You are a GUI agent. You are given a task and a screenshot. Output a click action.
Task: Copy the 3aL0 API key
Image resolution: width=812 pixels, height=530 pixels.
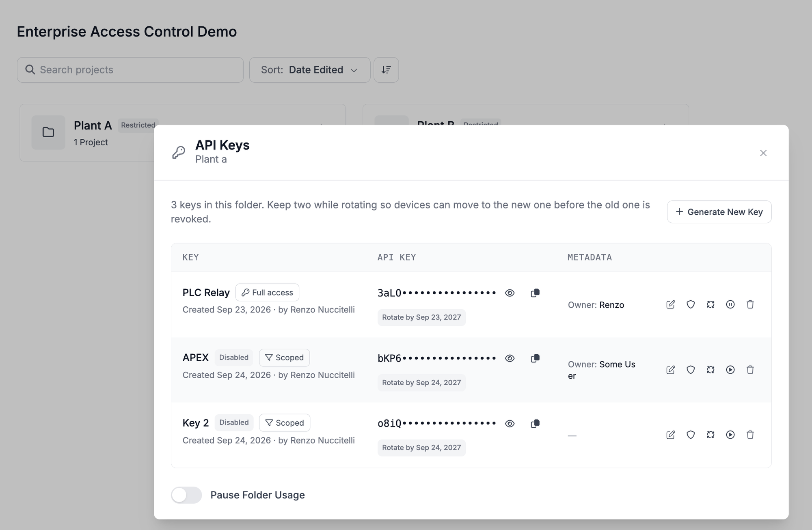coord(535,293)
